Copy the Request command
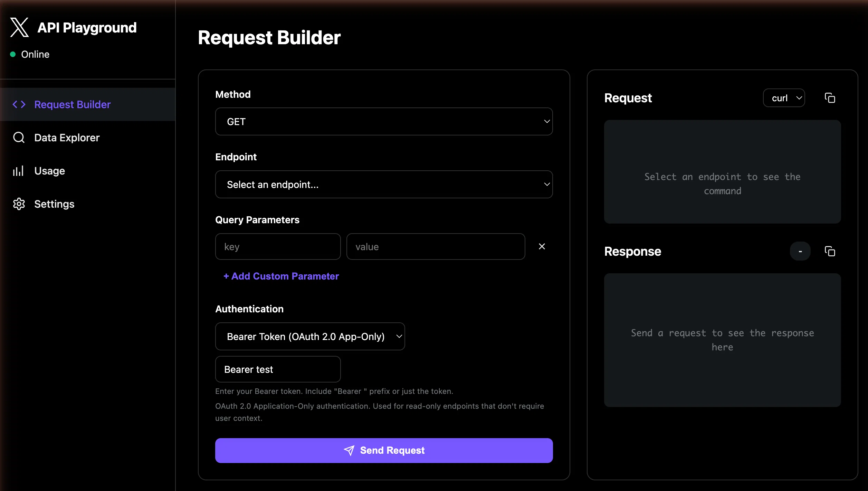The height and width of the screenshot is (491, 868). coord(830,98)
